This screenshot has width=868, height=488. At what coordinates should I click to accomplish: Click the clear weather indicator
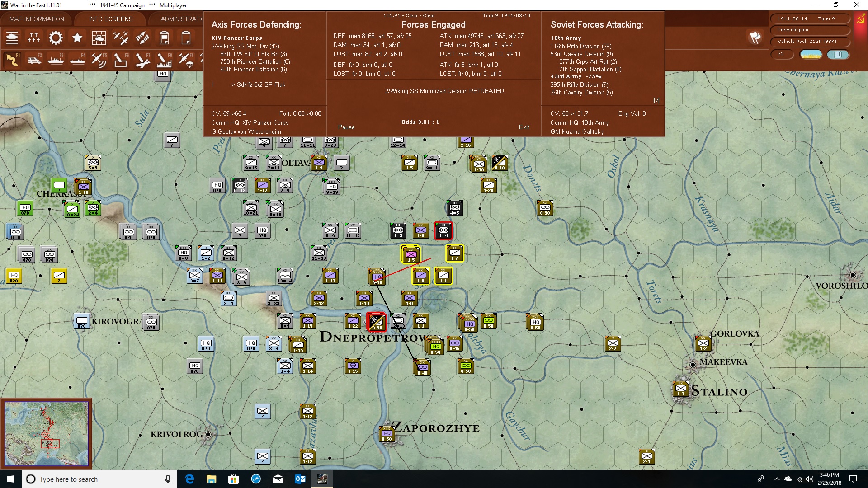[x=811, y=54]
